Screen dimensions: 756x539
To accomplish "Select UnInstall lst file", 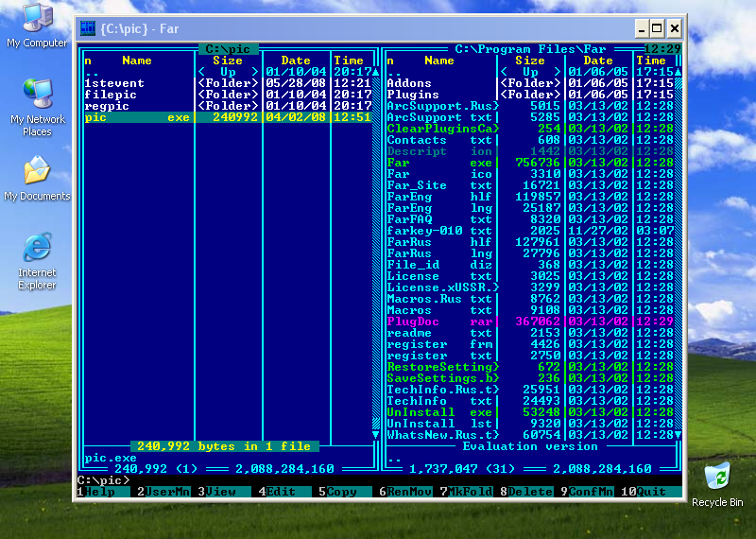I will [530, 424].
